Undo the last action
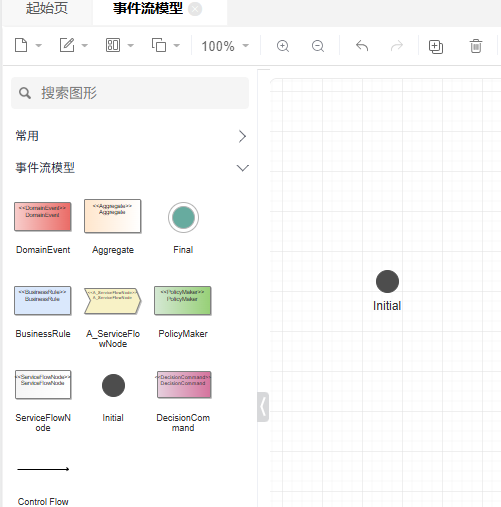This screenshot has height=507, width=501. (362, 46)
